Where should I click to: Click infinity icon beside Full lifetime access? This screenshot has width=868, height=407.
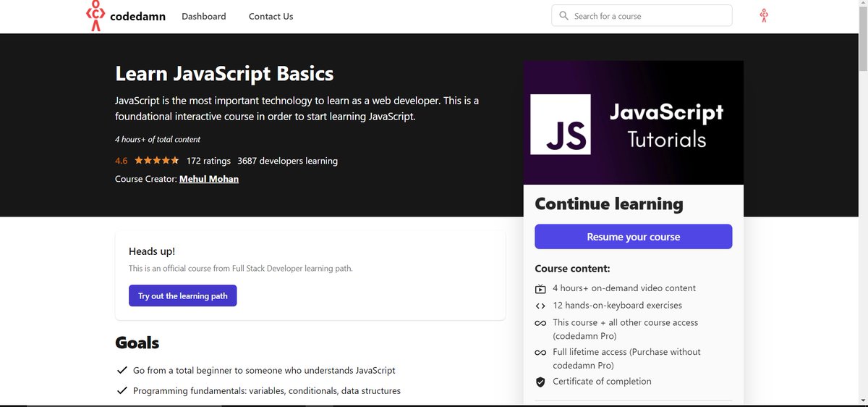(540, 353)
